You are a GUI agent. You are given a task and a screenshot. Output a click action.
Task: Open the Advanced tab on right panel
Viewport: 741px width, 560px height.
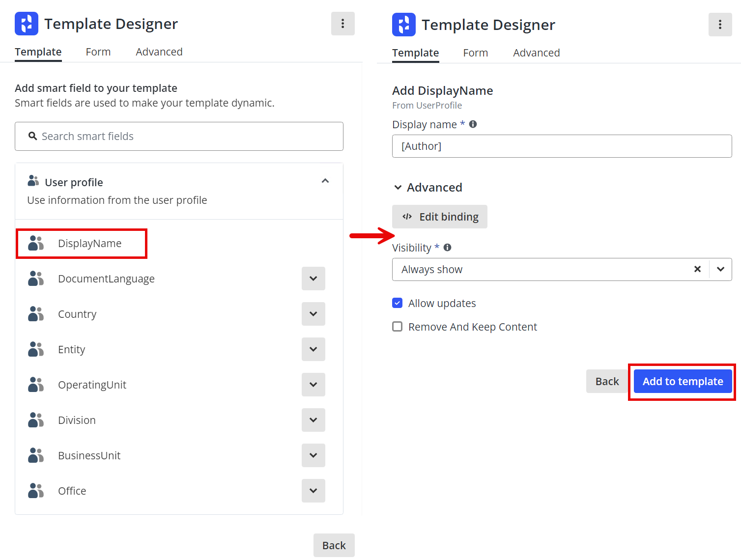click(x=536, y=53)
